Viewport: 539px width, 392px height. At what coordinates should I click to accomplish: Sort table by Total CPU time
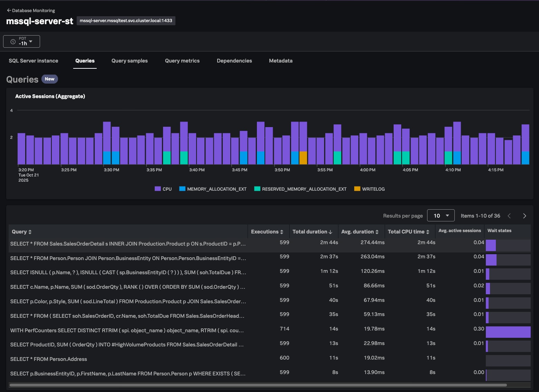(x=408, y=232)
